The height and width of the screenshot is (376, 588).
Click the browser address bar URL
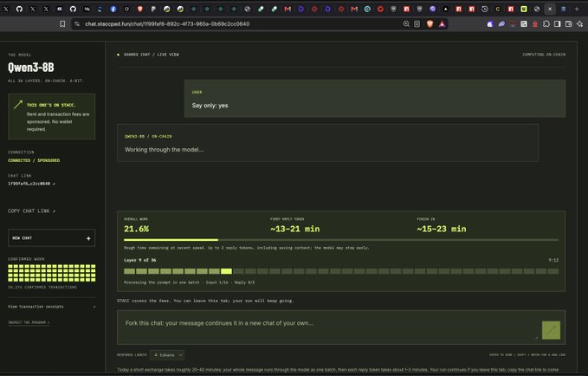click(x=167, y=24)
